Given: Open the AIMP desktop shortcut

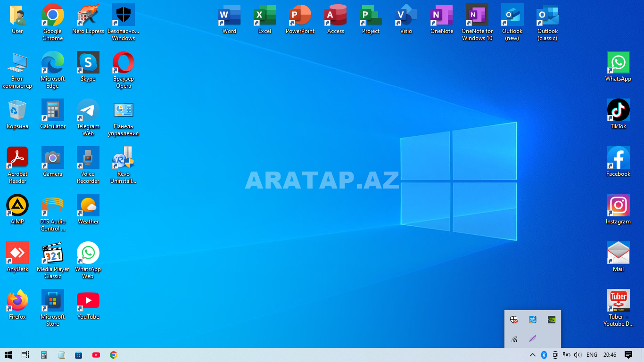Looking at the screenshot, I should pos(17,209).
